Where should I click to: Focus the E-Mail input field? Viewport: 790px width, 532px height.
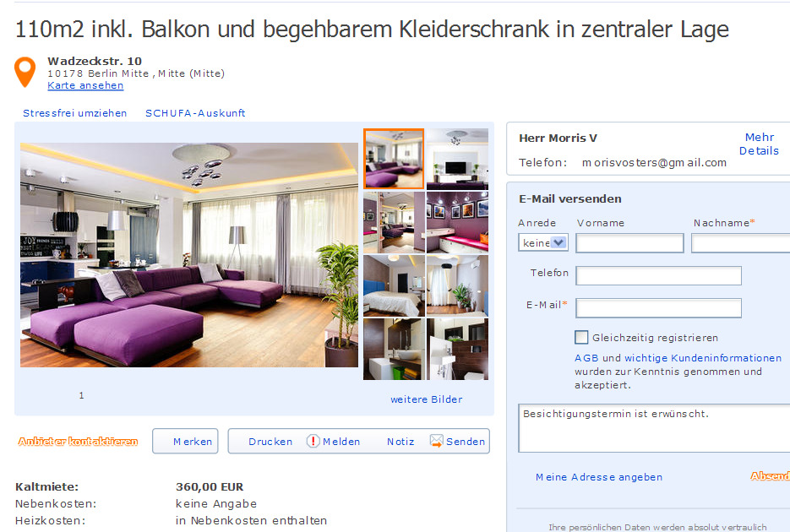point(658,308)
